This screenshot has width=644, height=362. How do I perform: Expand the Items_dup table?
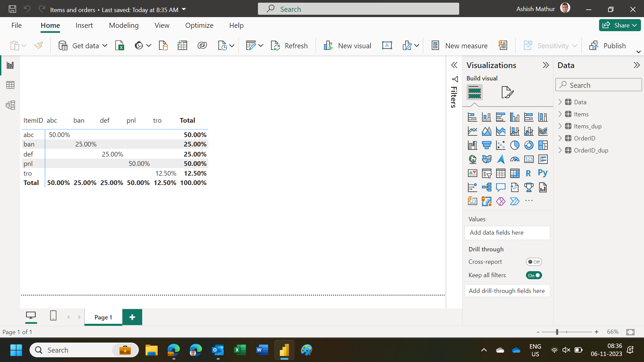(x=560, y=126)
